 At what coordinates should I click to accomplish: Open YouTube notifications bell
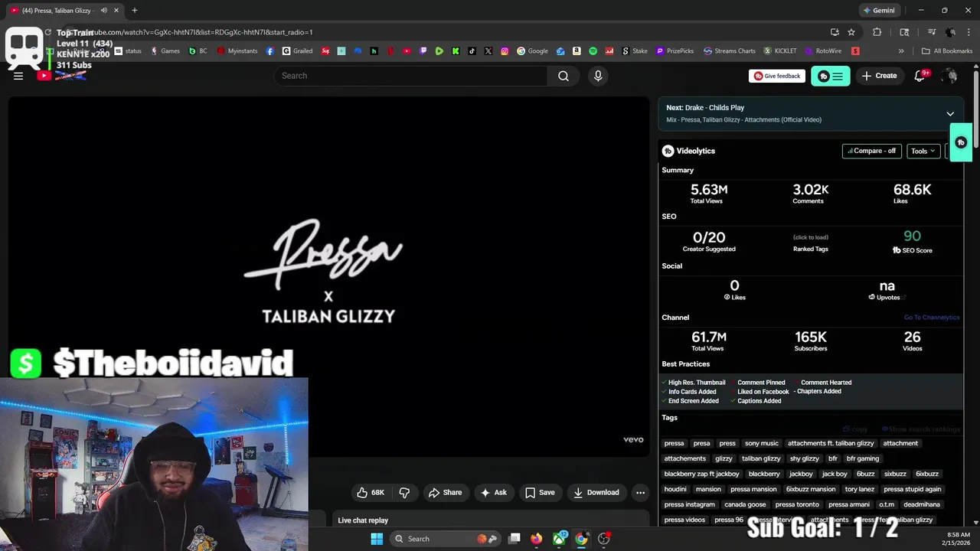pos(920,76)
